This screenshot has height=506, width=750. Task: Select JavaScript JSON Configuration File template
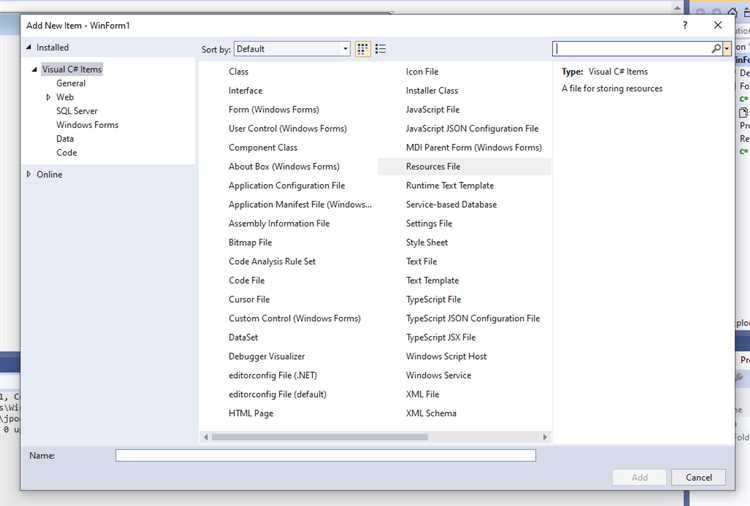click(472, 129)
